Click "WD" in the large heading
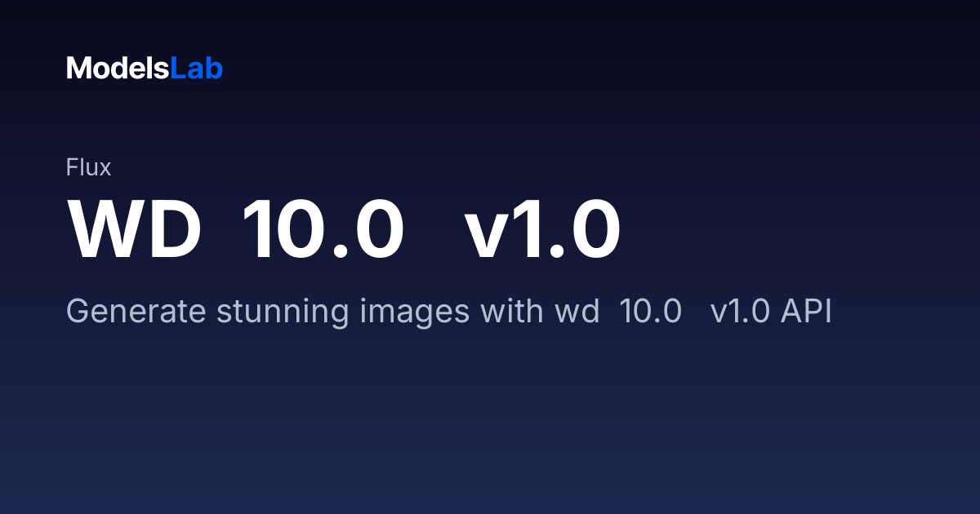 click(135, 229)
